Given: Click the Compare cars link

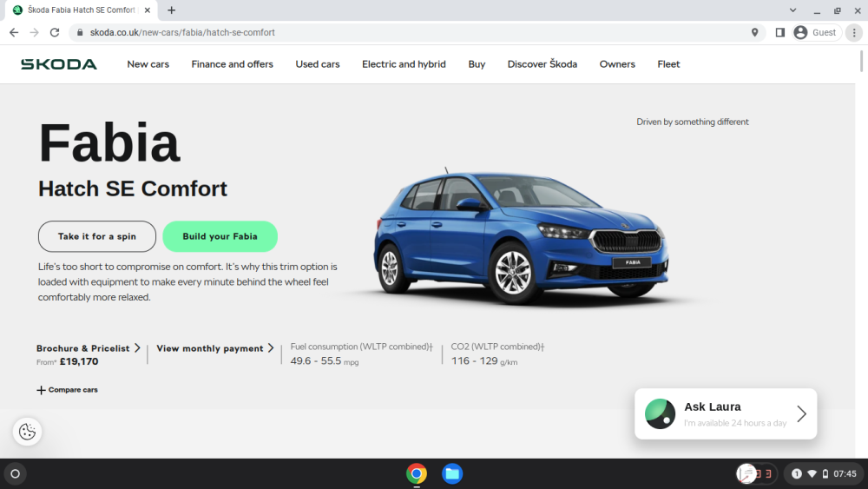Looking at the screenshot, I should pos(73,390).
